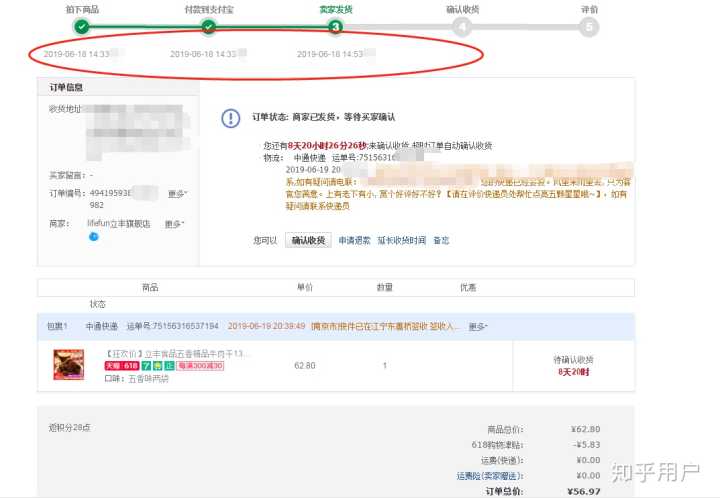Click the 延长收货时间 link

pos(402,240)
